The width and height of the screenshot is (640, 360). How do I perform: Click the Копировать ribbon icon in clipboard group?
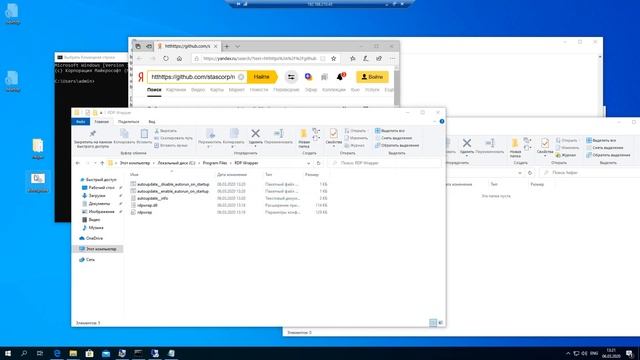(124, 133)
